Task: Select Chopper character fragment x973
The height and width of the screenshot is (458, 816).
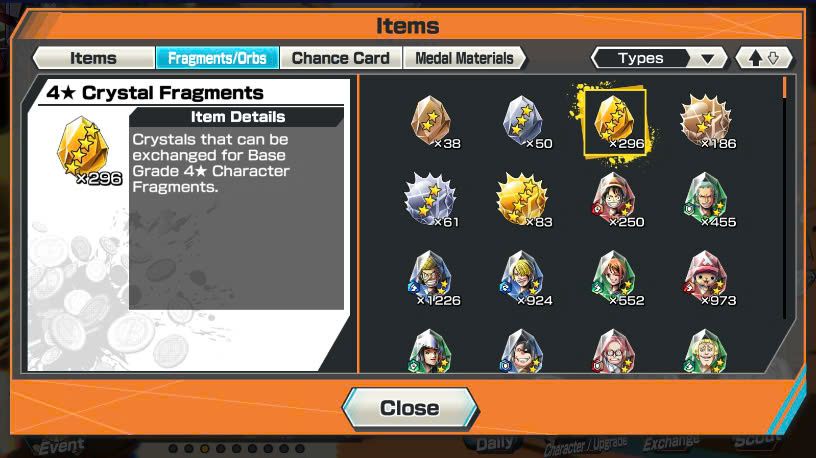Action: 707,278
